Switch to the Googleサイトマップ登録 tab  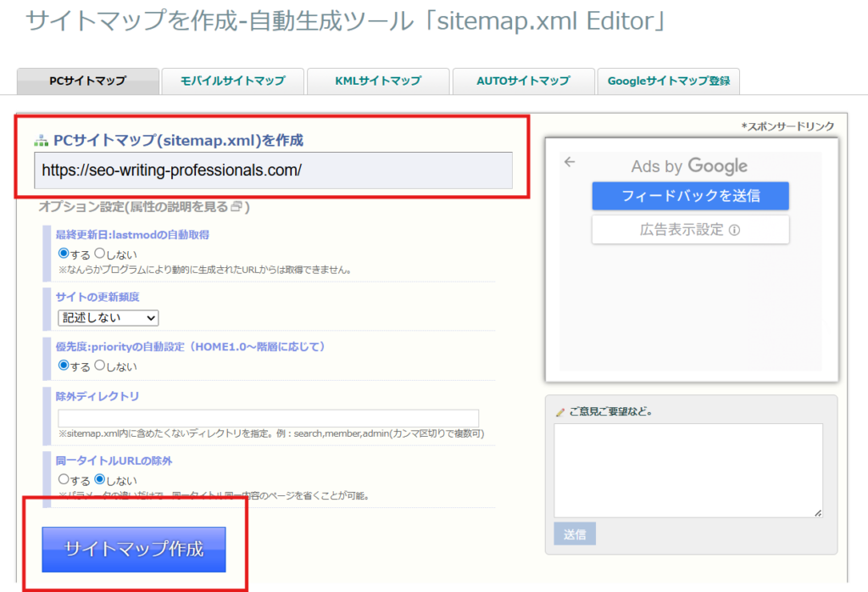click(x=669, y=81)
